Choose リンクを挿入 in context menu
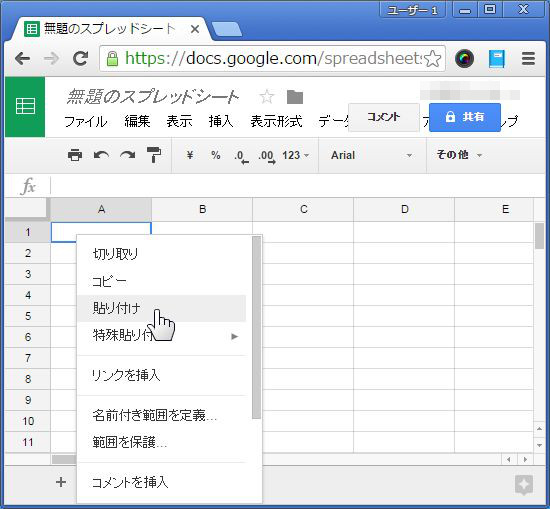This screenshot has height=509, width=550. coord(162,375)
